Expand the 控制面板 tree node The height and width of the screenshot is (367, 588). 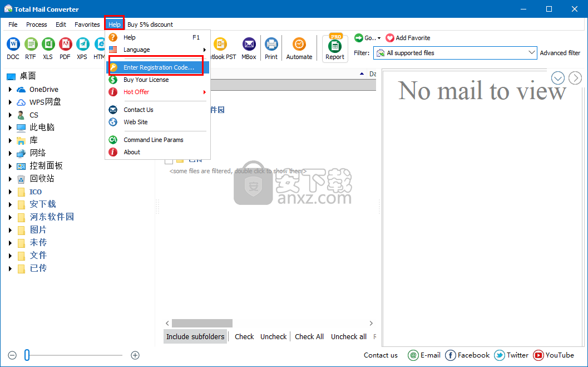pos(10,166)
